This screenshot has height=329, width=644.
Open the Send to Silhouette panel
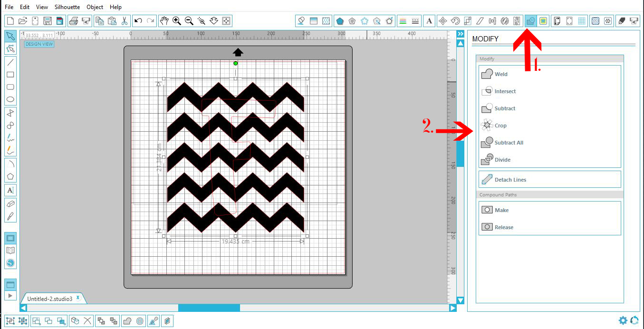634,21
